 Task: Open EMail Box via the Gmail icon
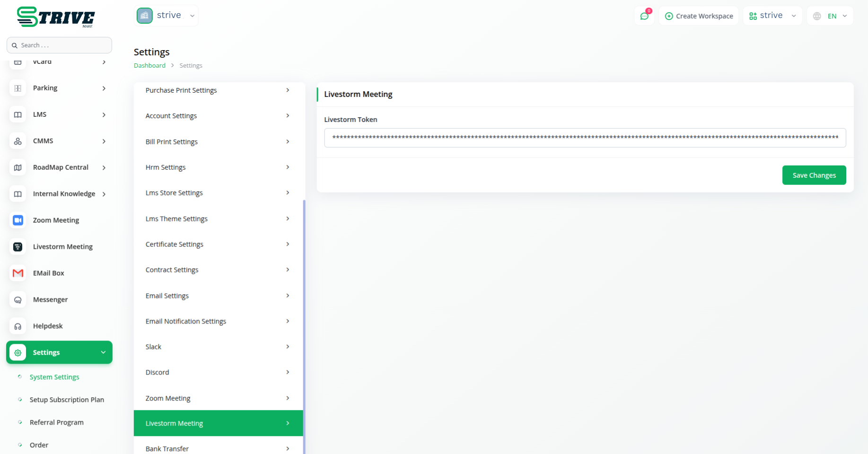point(18,273)
